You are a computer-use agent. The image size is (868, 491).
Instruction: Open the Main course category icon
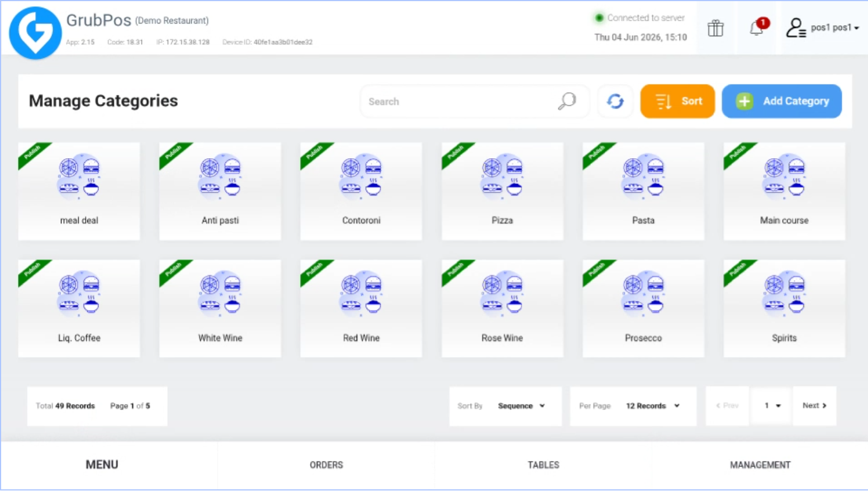pyautogui.click(x=784, y=177)
